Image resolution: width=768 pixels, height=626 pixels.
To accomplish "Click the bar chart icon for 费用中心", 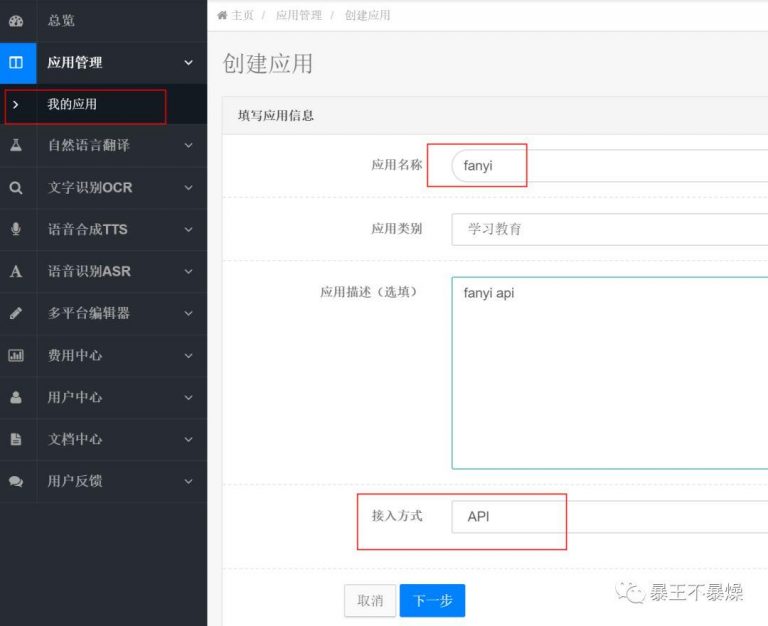I will point(16,355).
